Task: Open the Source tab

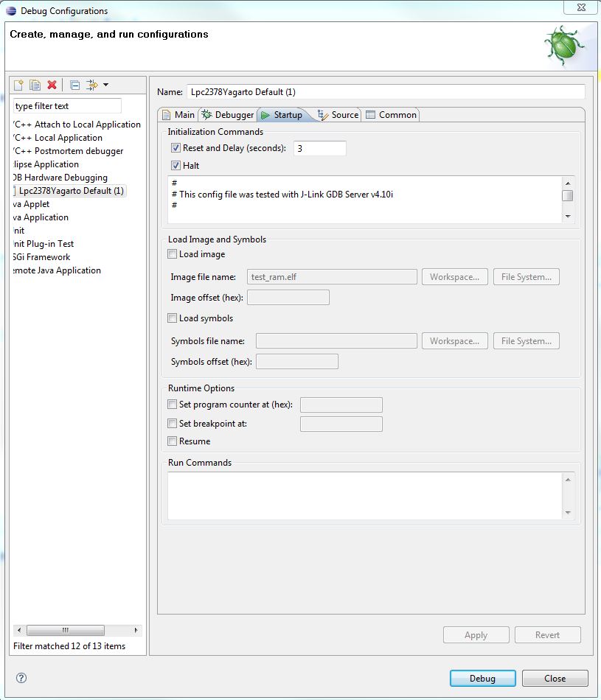Action: coord(338,115)
